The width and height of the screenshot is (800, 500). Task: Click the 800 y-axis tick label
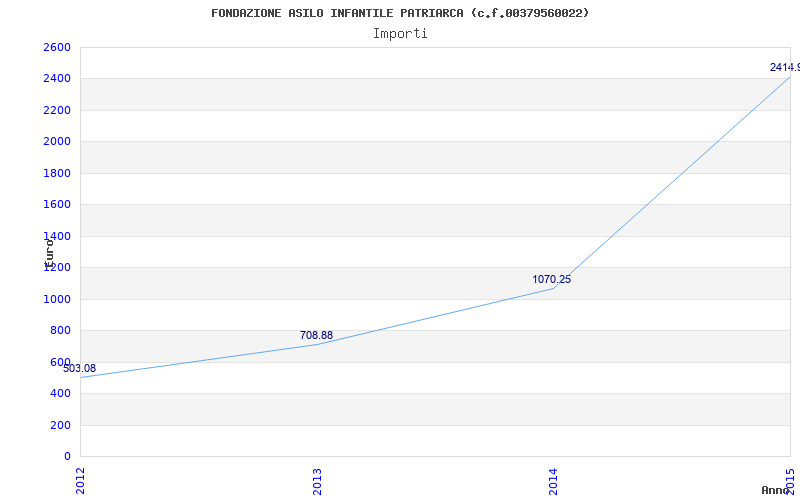(60, 331)
